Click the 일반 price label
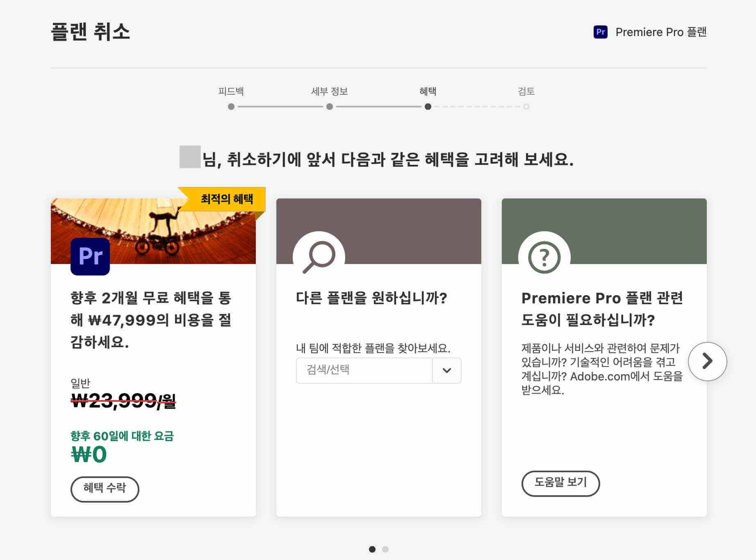This screenshot has width=756, height=560. click(x=80, y=383)
